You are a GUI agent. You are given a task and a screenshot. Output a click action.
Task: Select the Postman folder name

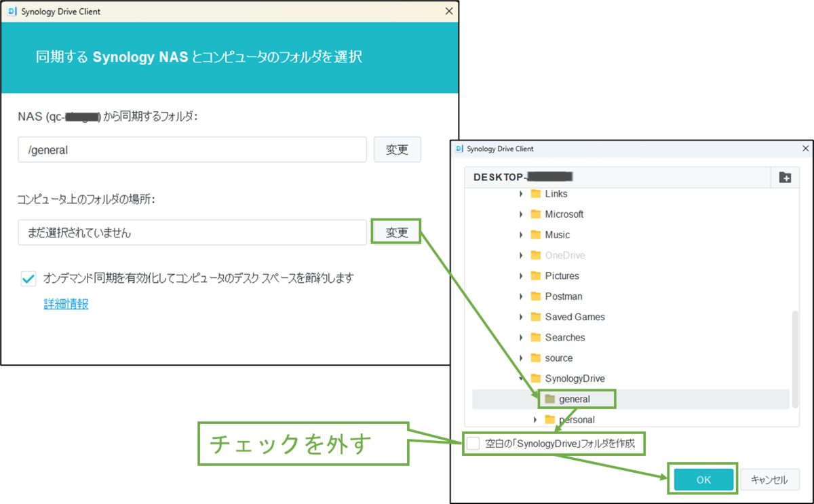pyautogui.click(x=564, y=296)
